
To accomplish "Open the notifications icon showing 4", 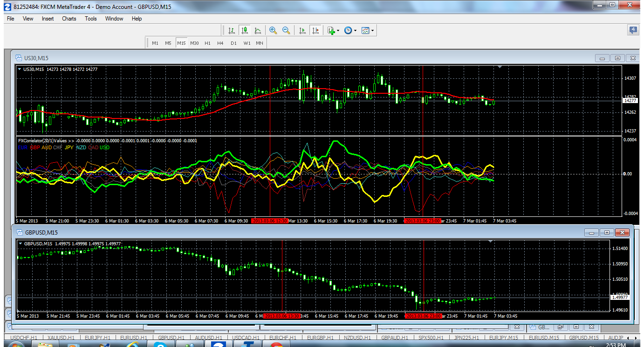I will click(633, 30).
